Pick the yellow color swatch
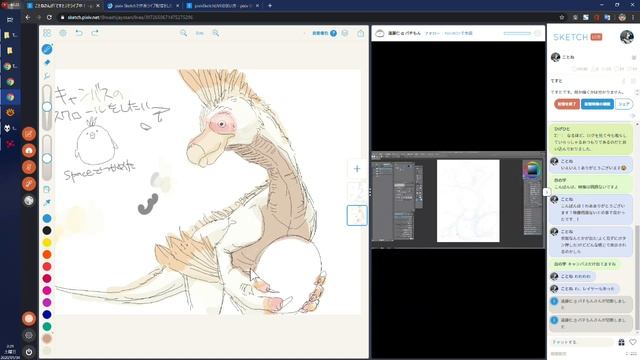 (x=47, y=242)
